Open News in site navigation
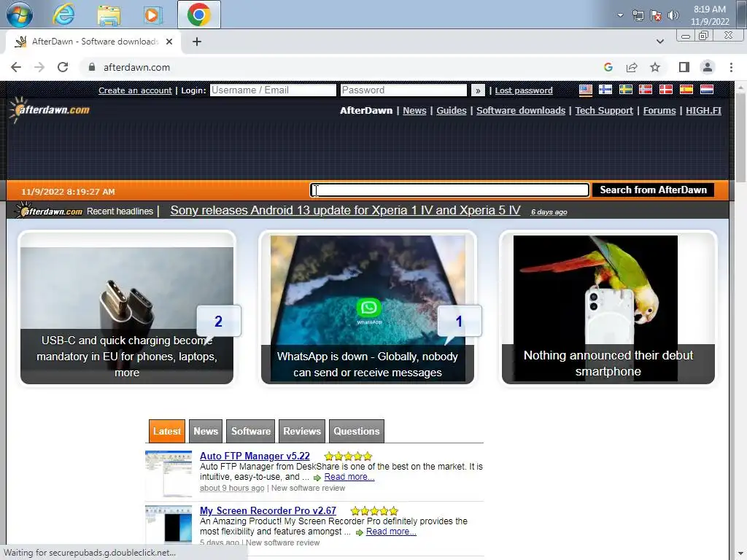This screenshot has height=560, width=747. point(414,111)
